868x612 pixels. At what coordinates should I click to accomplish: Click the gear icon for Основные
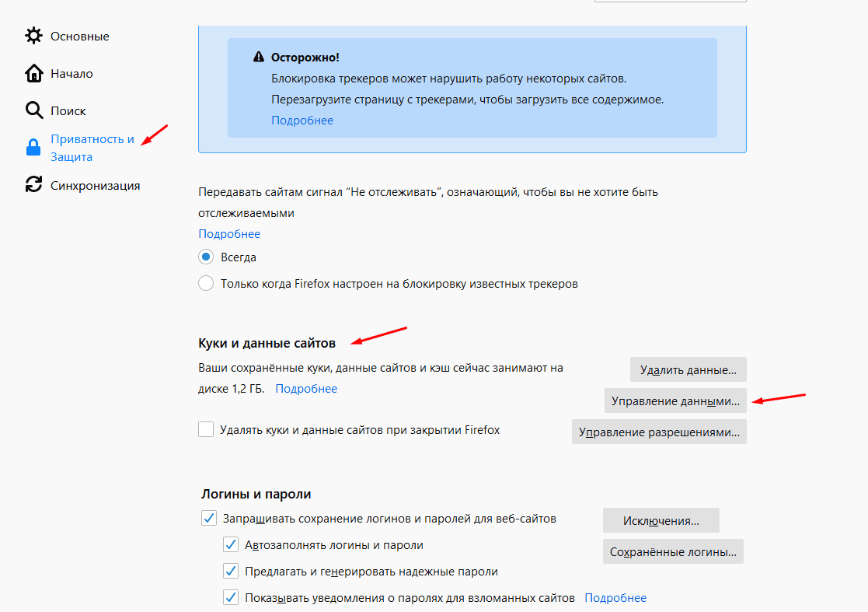(x=33, y=36)
